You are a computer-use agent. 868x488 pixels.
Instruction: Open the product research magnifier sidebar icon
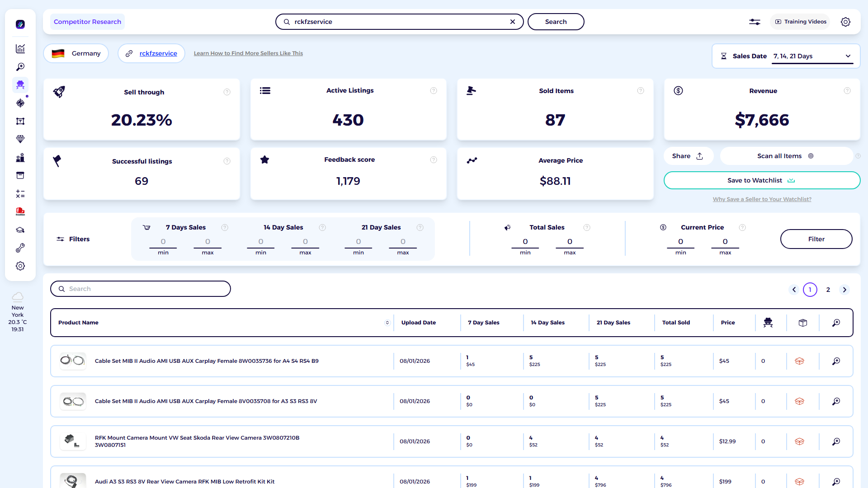[x=20, y=67]
